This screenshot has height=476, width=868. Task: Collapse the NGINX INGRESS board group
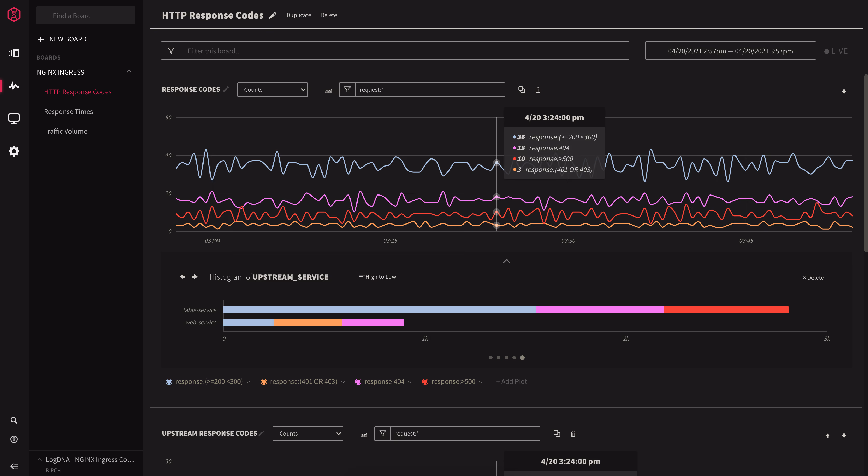pos(129,71)
